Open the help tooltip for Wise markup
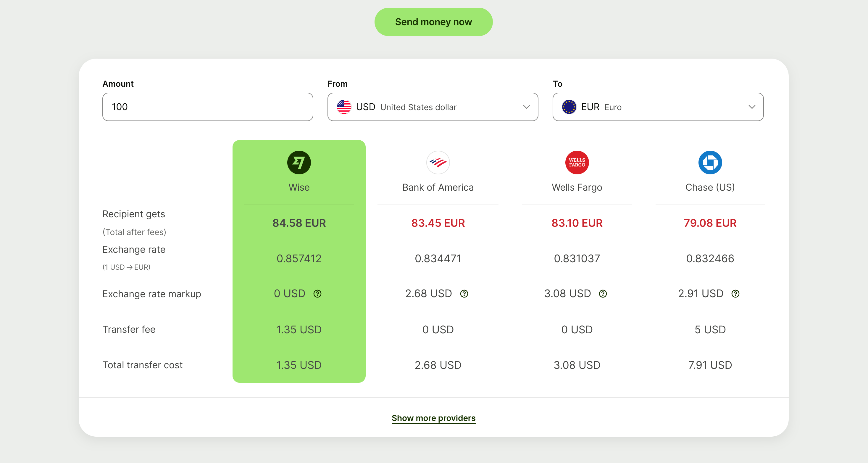Viewport: 868px width, 463px height. pos(317,294)
